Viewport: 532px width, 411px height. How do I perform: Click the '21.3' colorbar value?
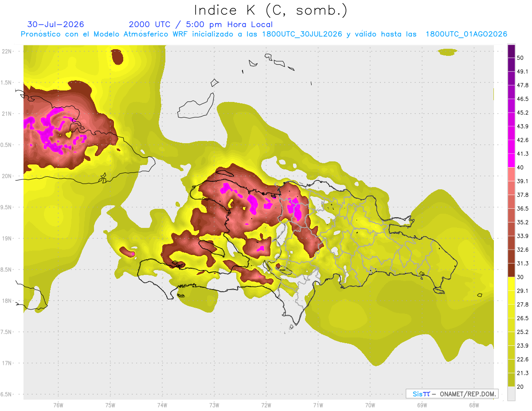click(523, 373)
